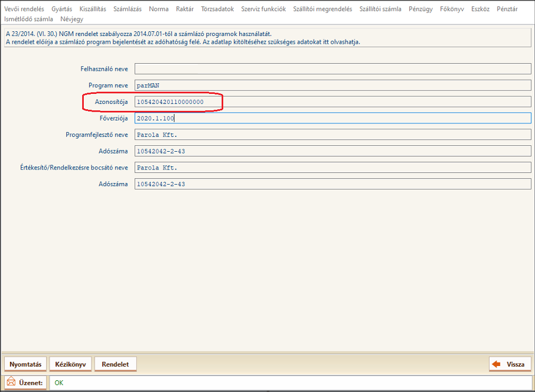Open the Szállítói számla menu
Viewport: 535px width, 392px height.
tap(380, 9)
